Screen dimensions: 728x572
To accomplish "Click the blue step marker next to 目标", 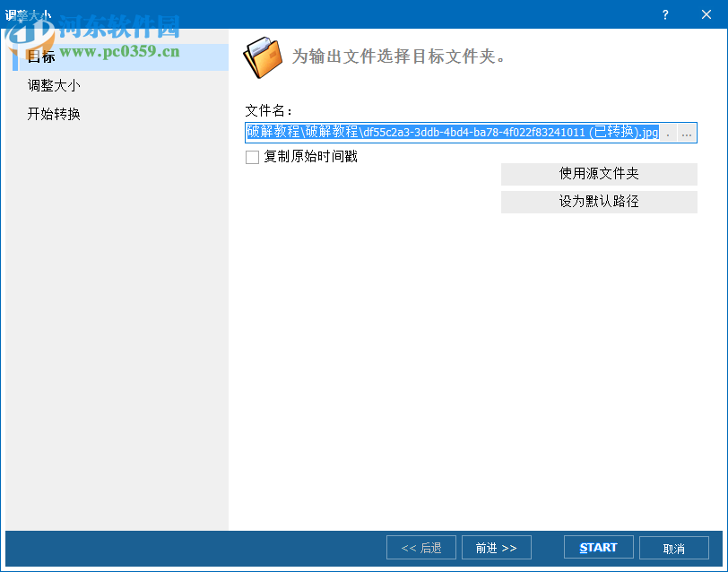I will [x=17, y=56].
